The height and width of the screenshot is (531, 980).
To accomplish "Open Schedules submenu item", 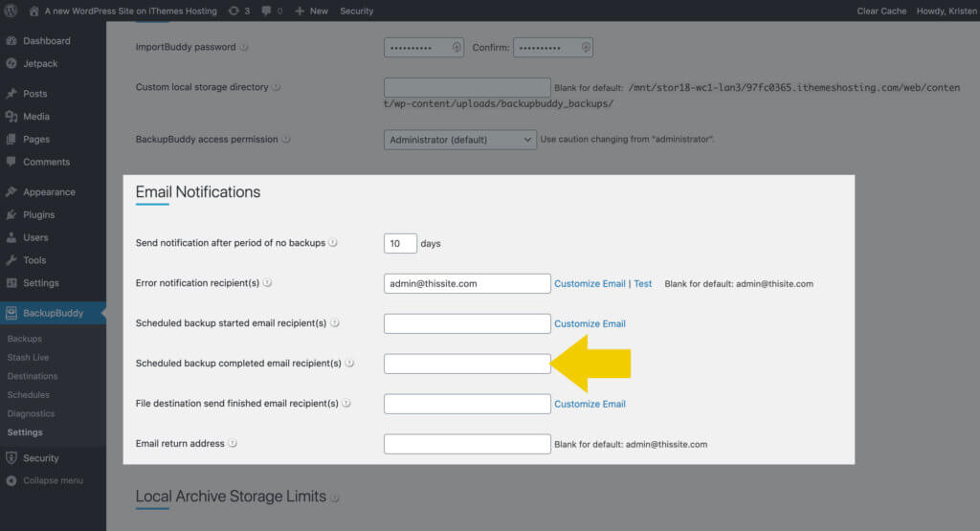I will pyautogui.click(x=28, y=395).
